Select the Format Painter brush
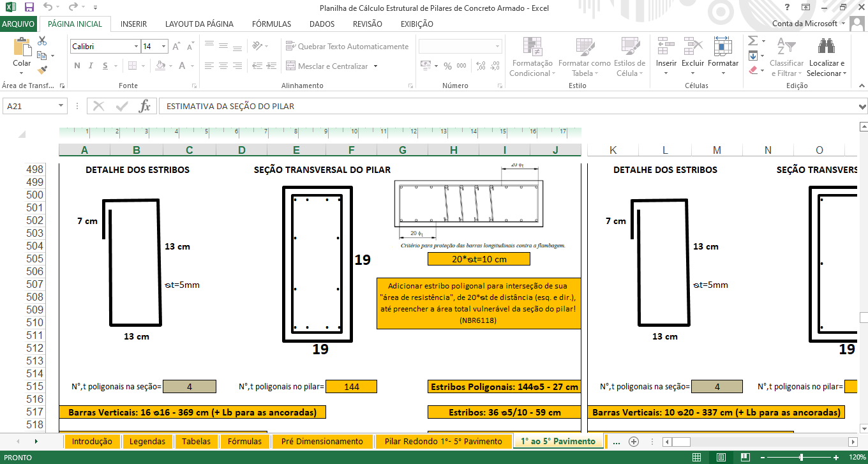The height and width of the screenshot is (464, 868). (42, 70)
